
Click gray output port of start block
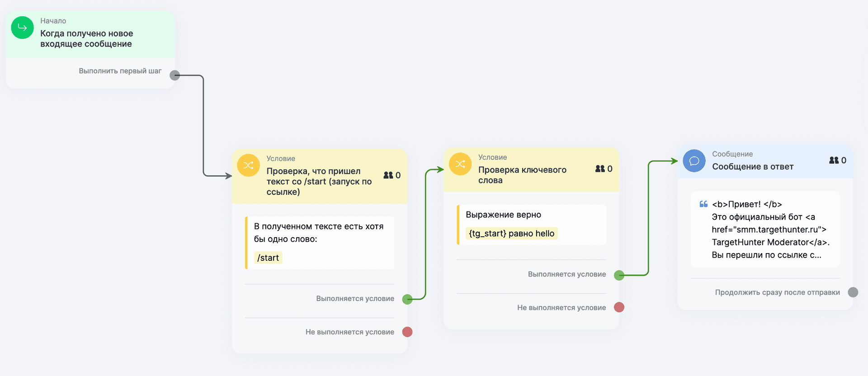(x=175, y=75)
